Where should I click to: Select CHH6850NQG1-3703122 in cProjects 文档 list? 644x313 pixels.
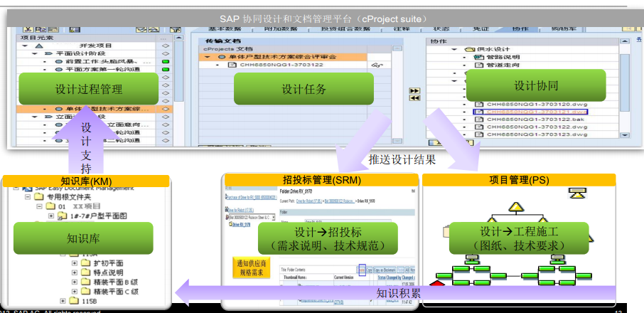click(281, 65)
